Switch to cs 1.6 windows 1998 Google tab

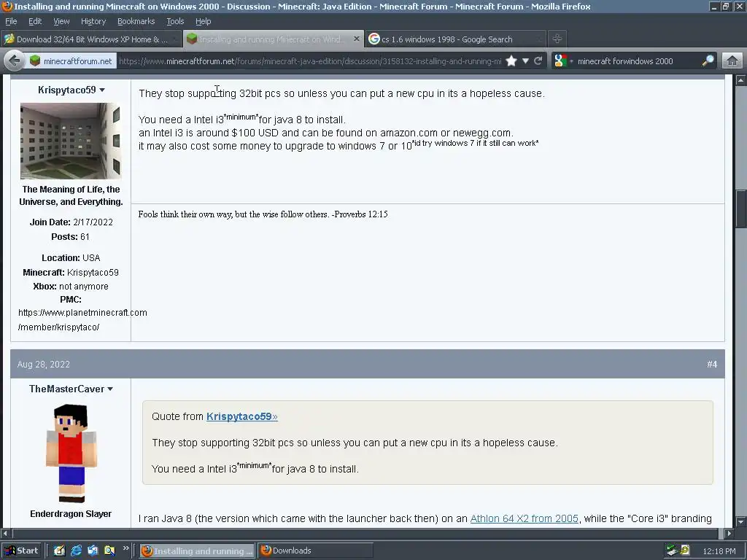point(455,39)
